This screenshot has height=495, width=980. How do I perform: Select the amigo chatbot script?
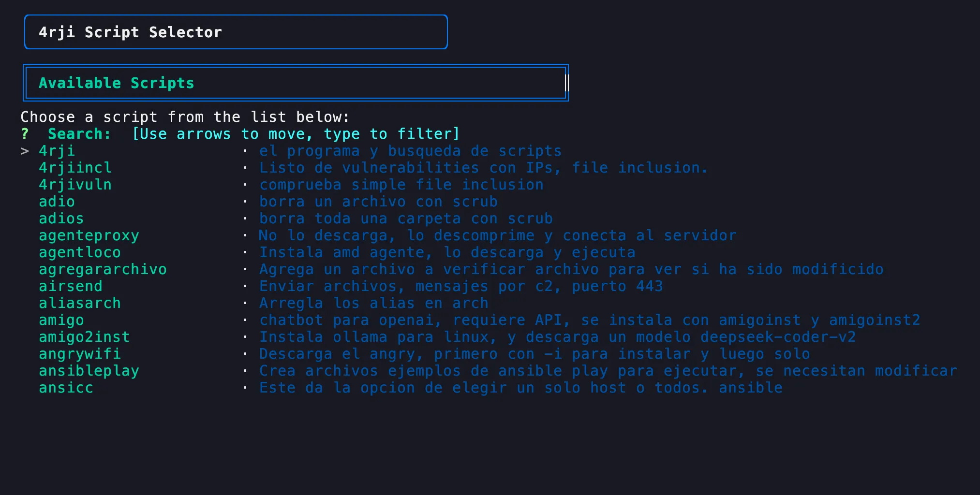click(61, 320)
